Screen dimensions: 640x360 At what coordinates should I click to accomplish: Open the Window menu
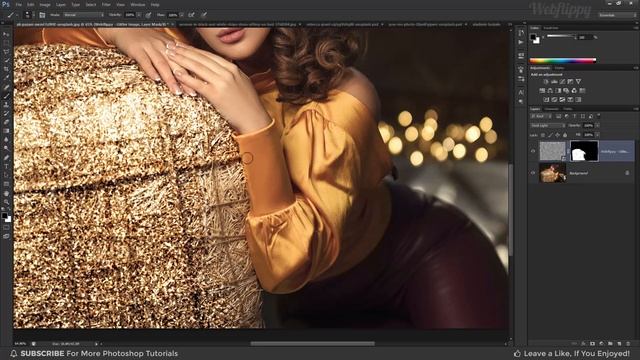tap(138, 4)
